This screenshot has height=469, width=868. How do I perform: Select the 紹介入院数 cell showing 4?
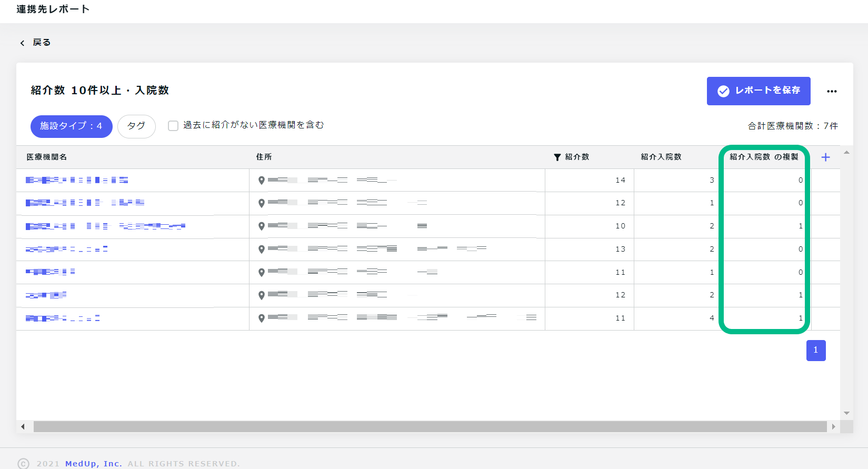pos(679,318)
